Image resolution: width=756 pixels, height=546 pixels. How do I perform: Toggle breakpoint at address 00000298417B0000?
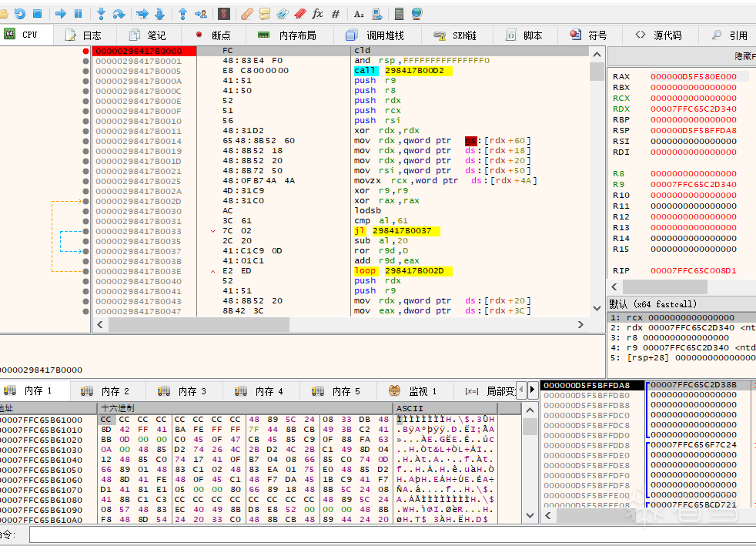coord(85,51)
